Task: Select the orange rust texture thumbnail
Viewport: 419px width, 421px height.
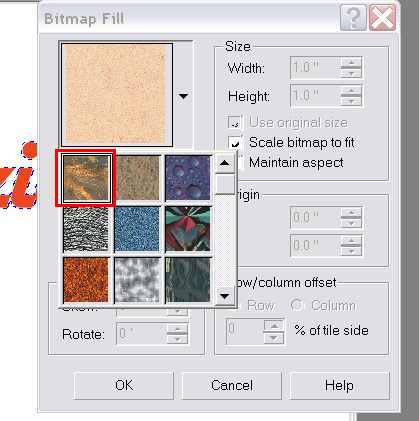Action: coord(86,279)
